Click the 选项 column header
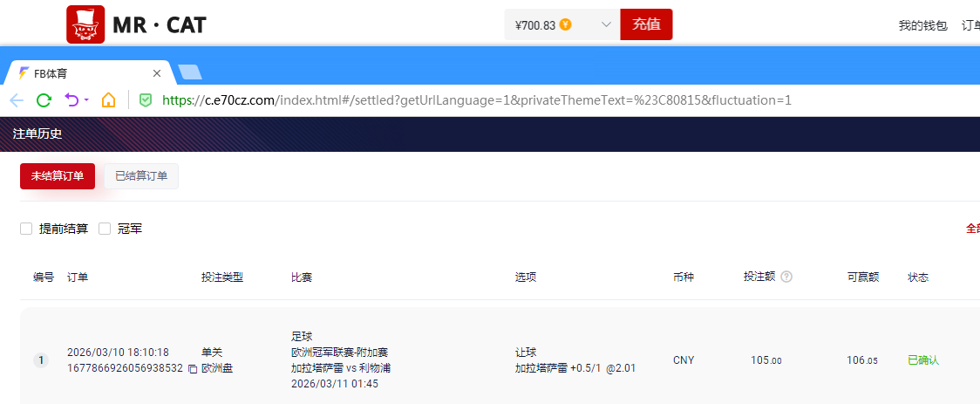The width and height of the screenshot is (980, 404). click(526, 277)
